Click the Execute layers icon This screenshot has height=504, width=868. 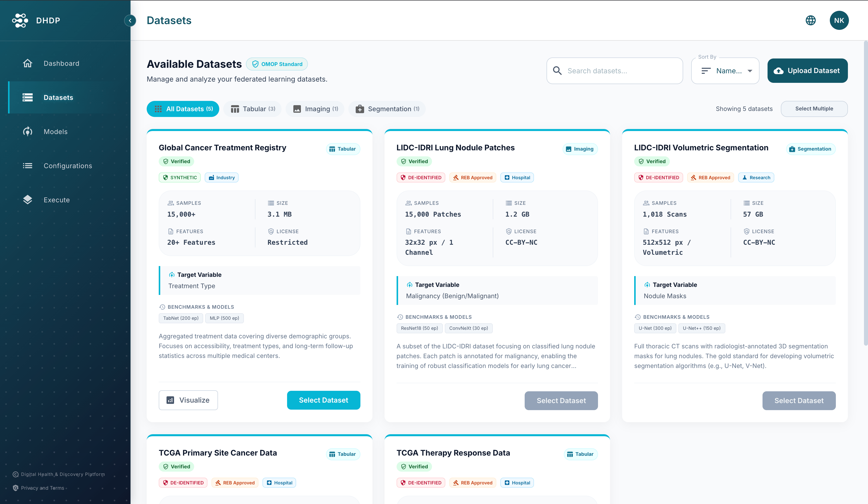[28, 200]
